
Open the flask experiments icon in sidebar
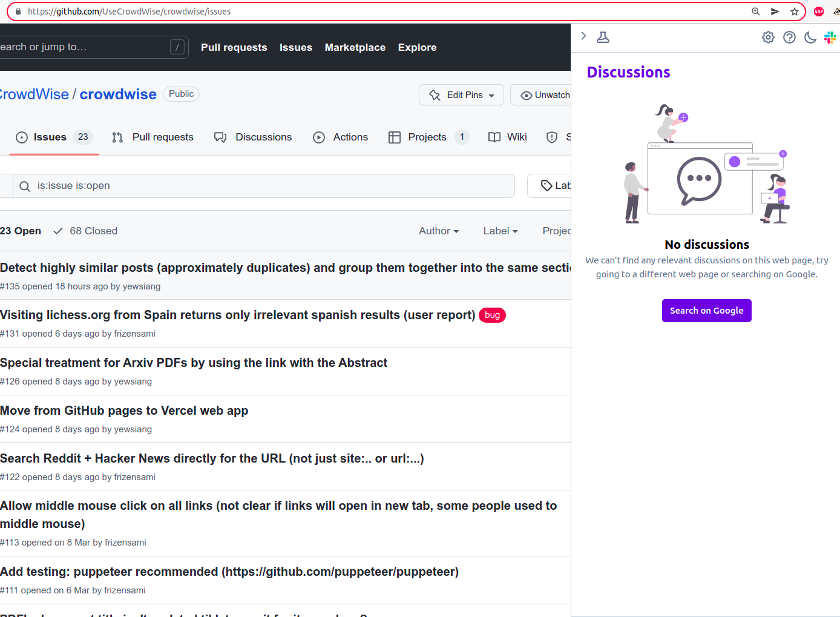coord(603,38)
